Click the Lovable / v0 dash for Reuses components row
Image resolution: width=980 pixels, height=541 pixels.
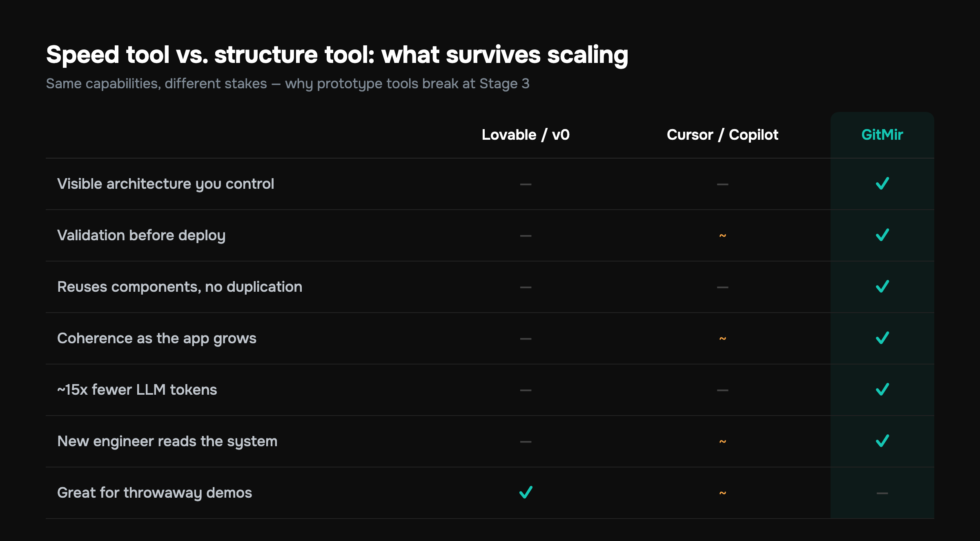pos(526,287)
